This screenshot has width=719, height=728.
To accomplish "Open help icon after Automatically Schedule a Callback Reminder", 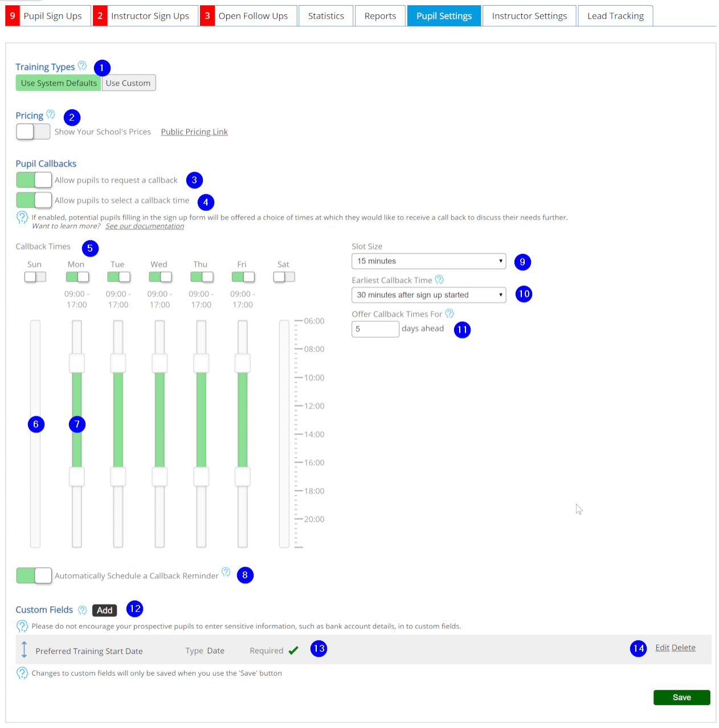I will pyautogui.click(x=226, y=572).
